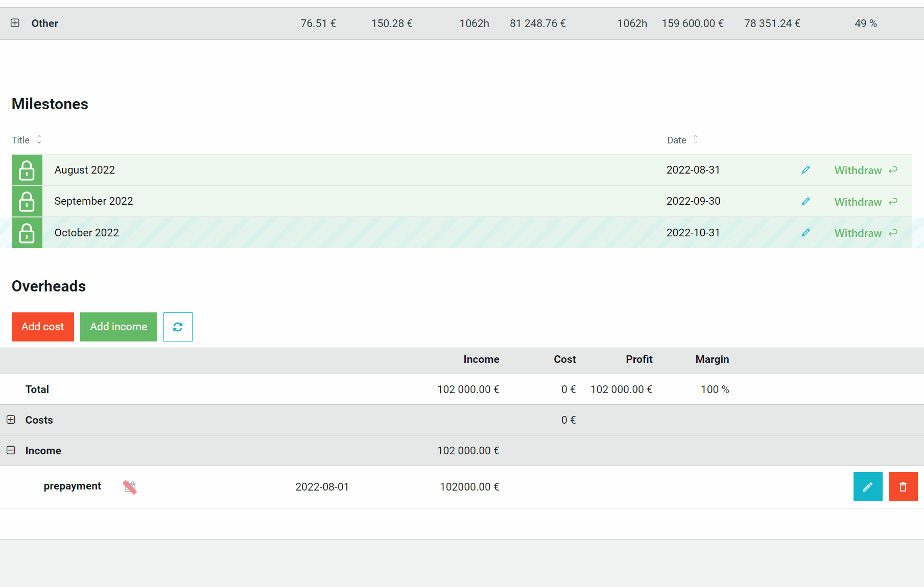Select the prepayment income row label
Image resolution: width=924 pixels, height=587 pixels.
coord(73,486)
